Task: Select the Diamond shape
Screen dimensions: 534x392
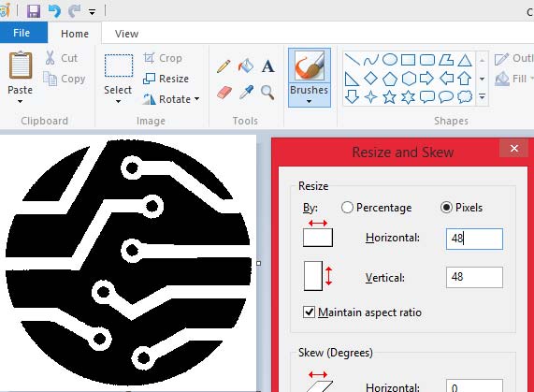Action: pos(370,79)
